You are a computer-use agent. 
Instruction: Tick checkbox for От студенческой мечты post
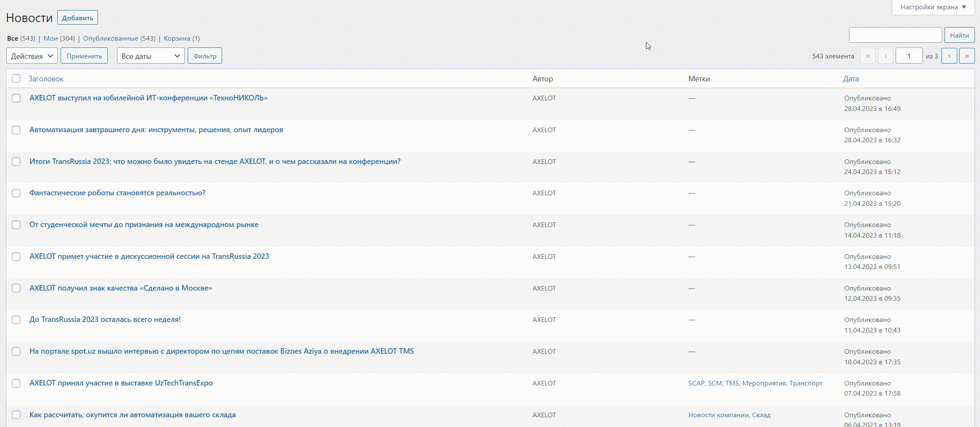click(x=16, y=225)
